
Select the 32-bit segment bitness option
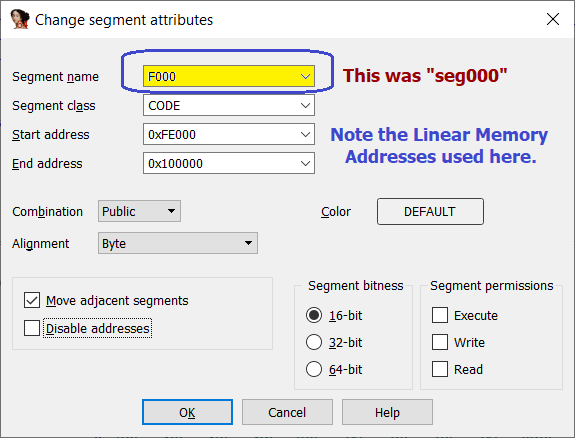[x=314, y=342]
